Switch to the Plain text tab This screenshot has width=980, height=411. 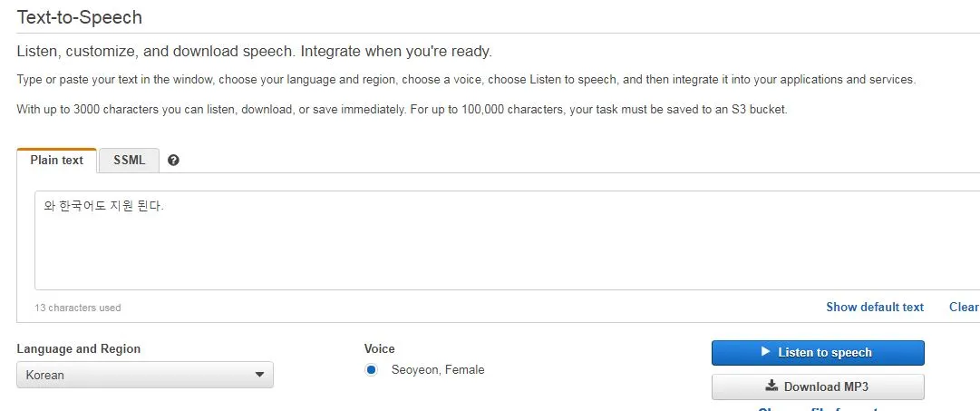57,161
